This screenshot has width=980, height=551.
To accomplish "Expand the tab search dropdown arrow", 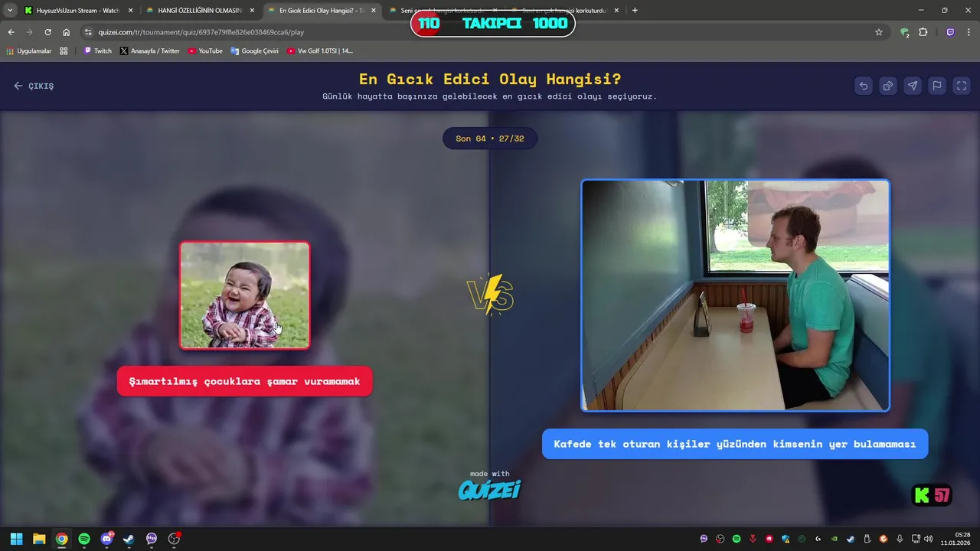I will (10, 11).
